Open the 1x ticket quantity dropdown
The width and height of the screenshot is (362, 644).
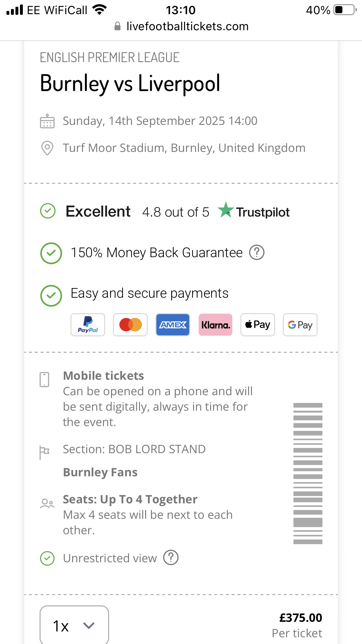pyautogui.click(x=74, y=626)
